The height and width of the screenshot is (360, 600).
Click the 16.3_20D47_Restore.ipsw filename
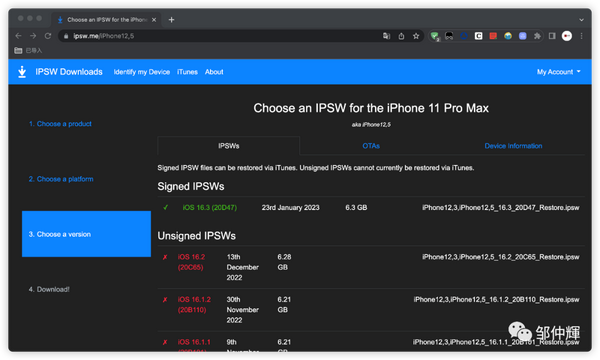(x=501, y=207)
